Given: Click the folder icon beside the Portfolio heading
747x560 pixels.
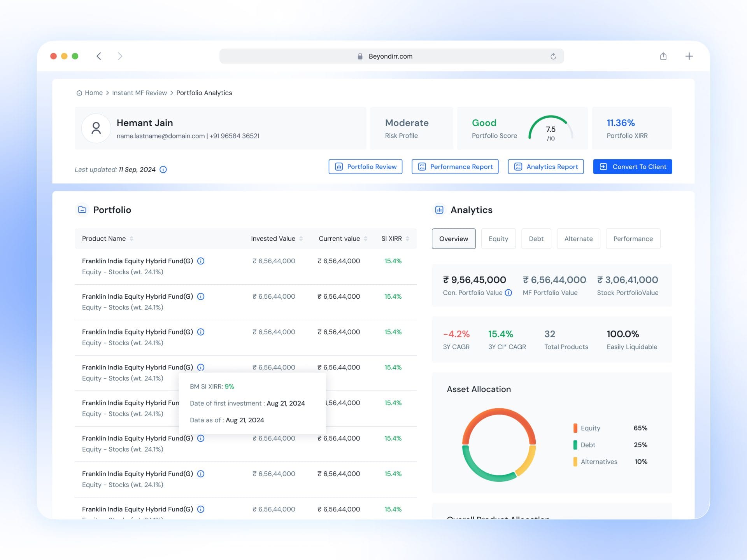Looking at the screenshot, I should (x=82, y=210).
